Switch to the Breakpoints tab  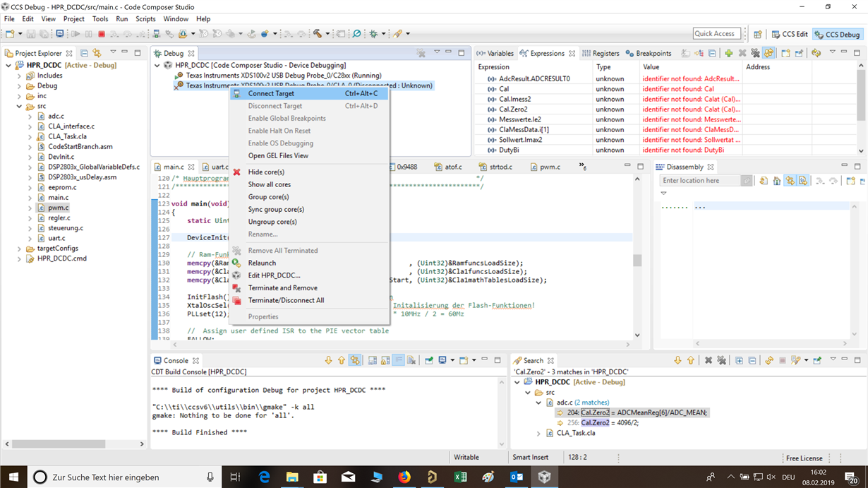(648, 53)
